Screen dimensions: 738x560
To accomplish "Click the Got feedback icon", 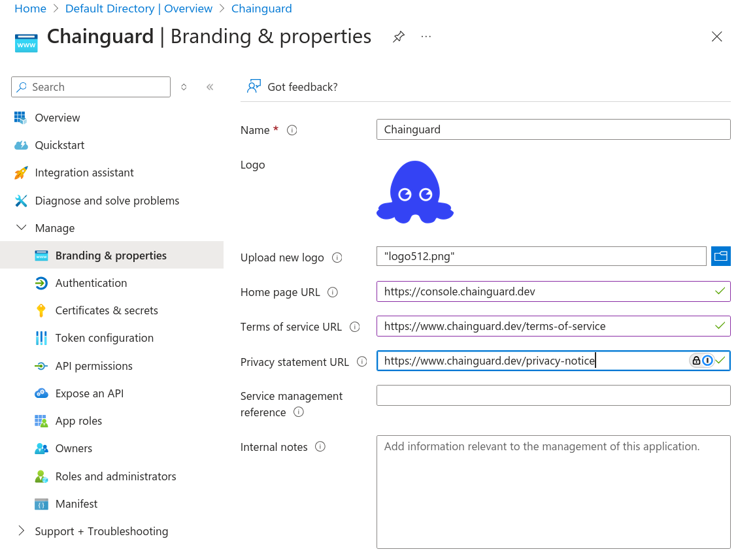I will pyautogui.click(x=254, y=86).
